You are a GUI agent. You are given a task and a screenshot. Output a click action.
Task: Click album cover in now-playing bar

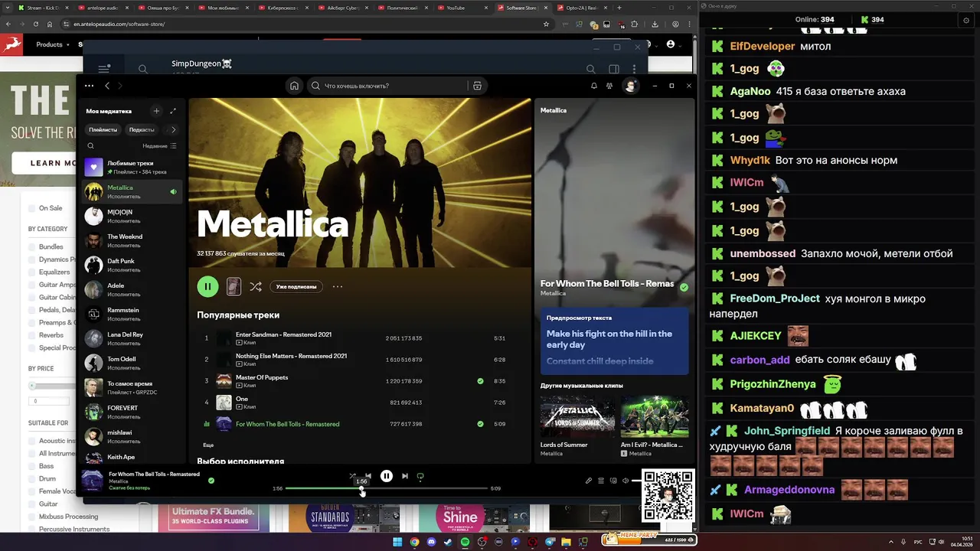[x=93, y=481]
